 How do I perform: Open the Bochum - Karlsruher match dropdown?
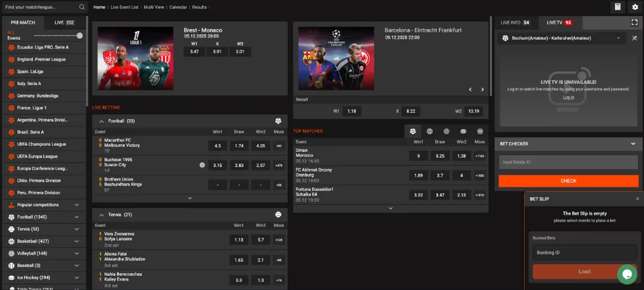[x=618, y=39]
